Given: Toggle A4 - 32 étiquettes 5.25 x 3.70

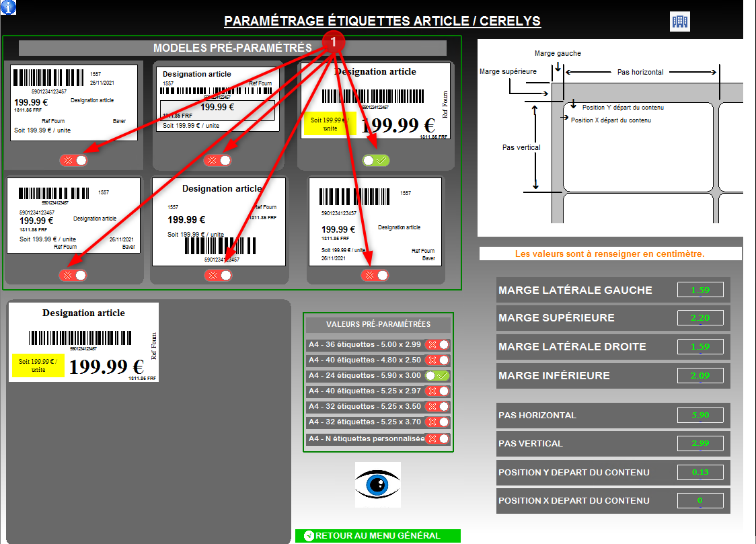Looking at the screenshot, I should pyautogui.click(x=437, y=422).
